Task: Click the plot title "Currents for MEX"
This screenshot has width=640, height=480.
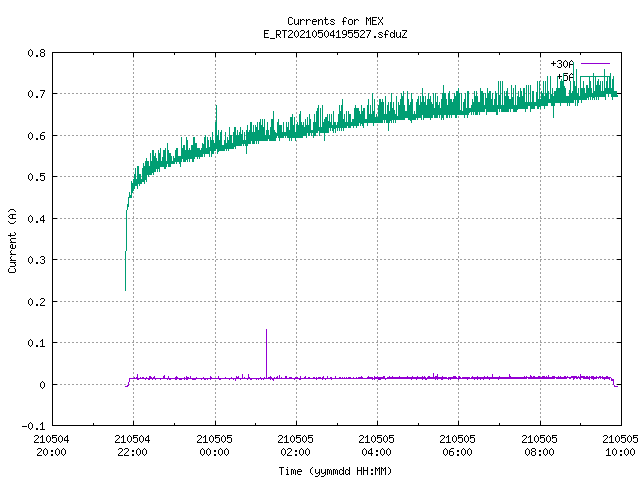Action: tap(335, 21)
